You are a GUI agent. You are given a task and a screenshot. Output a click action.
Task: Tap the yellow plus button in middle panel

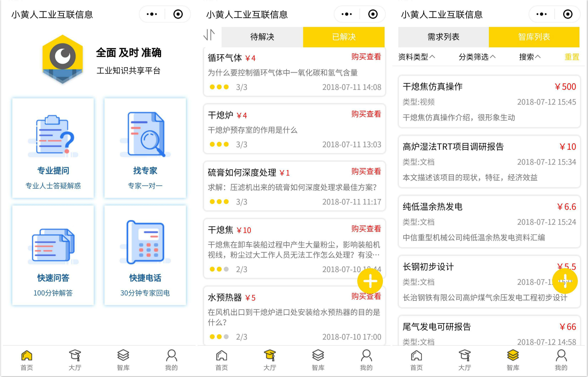370,281
